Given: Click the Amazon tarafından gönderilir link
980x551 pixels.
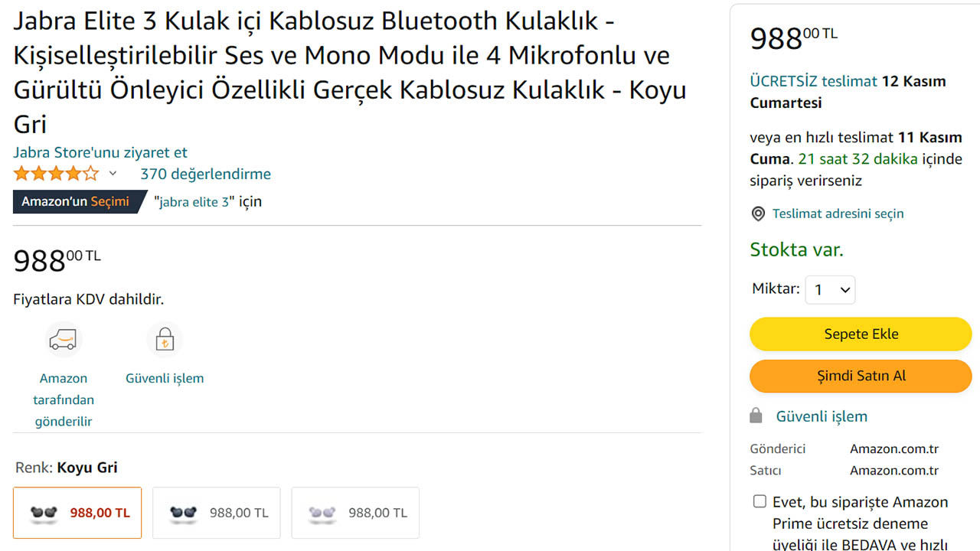Looking at the screenshot, I should pos(64,399).
